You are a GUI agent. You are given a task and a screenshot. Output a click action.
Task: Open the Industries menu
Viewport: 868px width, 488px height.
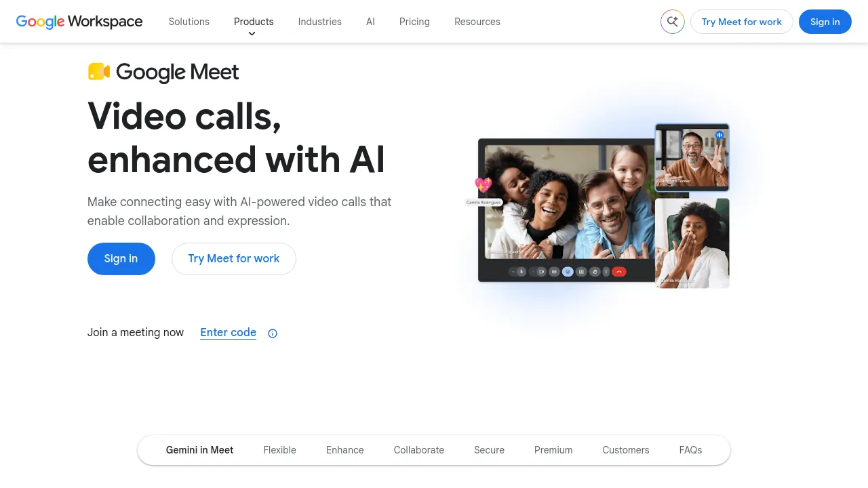tap(320, 22)
